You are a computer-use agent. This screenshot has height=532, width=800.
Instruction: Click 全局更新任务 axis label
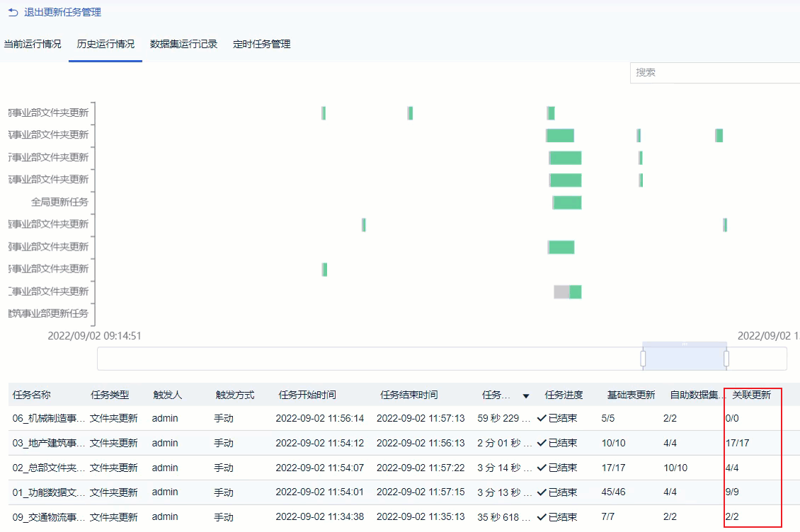59,202
